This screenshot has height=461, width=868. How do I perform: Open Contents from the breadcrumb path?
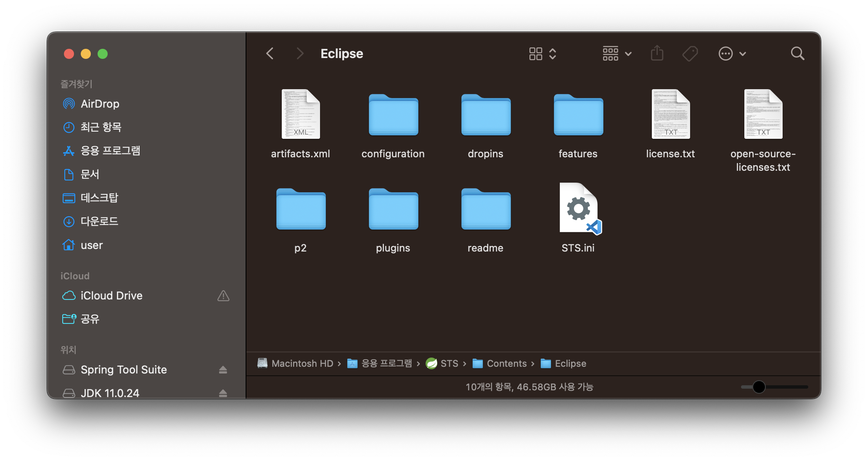pyautogui.click(x=507, y=363)
